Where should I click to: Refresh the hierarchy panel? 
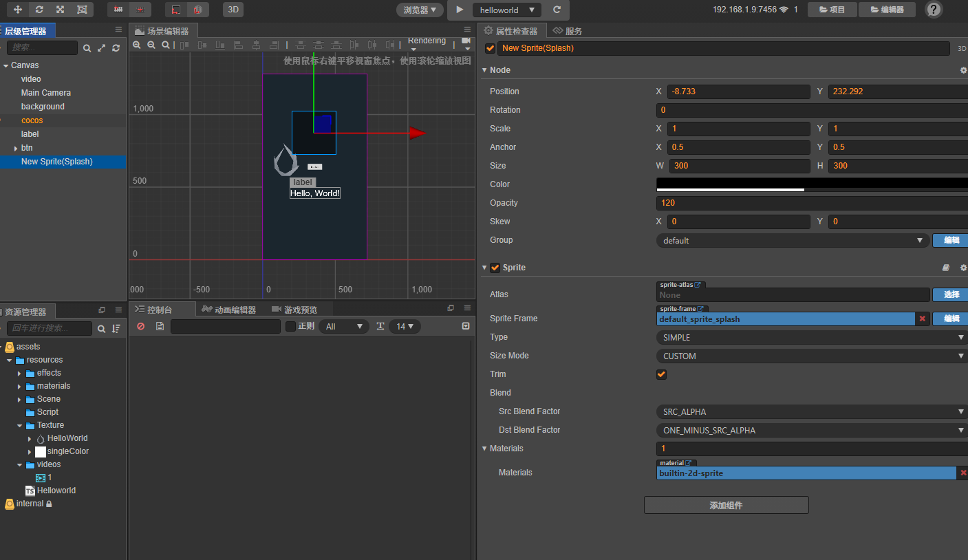click(116, 48)
